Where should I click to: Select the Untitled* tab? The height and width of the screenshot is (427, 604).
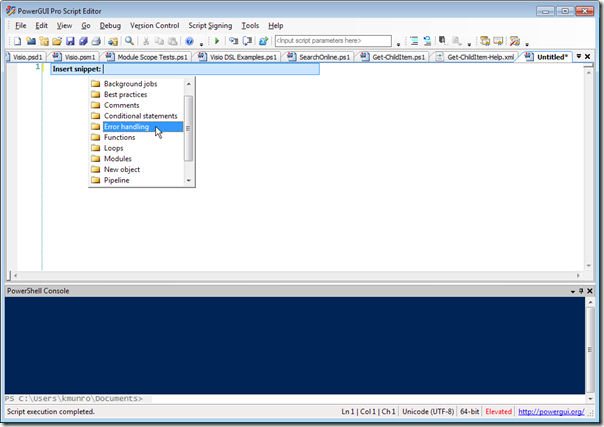click(547, 57)
